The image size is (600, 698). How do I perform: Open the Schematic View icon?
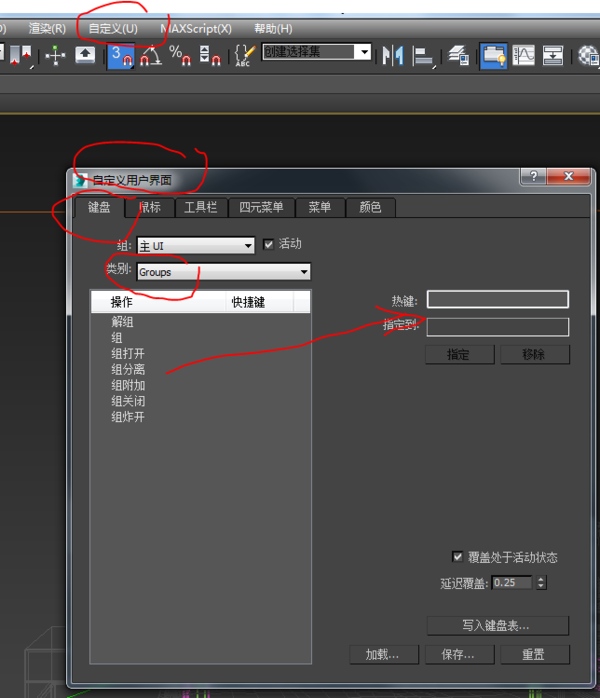tap(553, 56)
